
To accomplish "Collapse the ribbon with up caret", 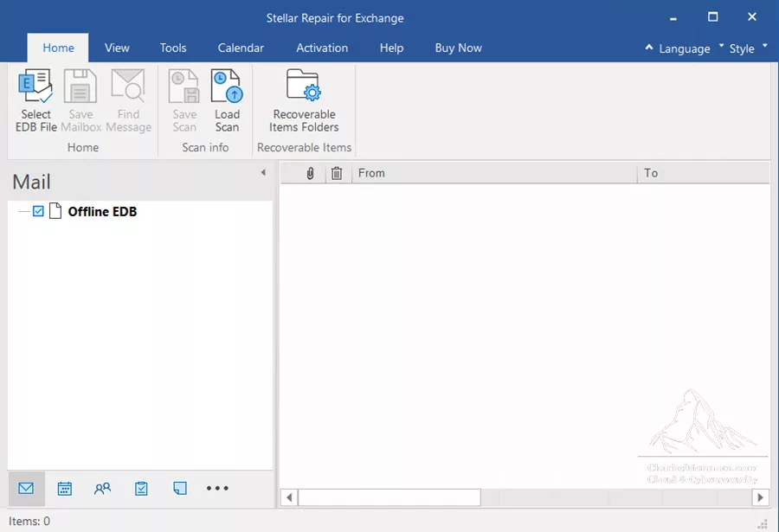I will [649, 48].
